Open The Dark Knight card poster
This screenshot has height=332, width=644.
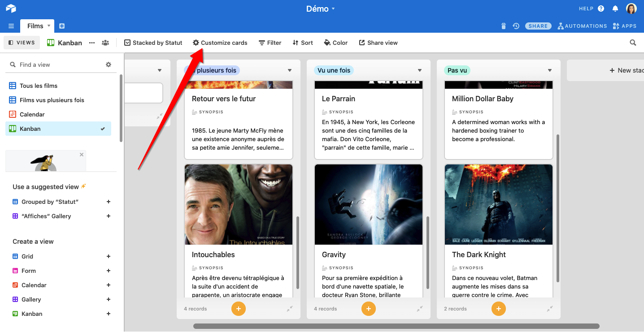499,204
